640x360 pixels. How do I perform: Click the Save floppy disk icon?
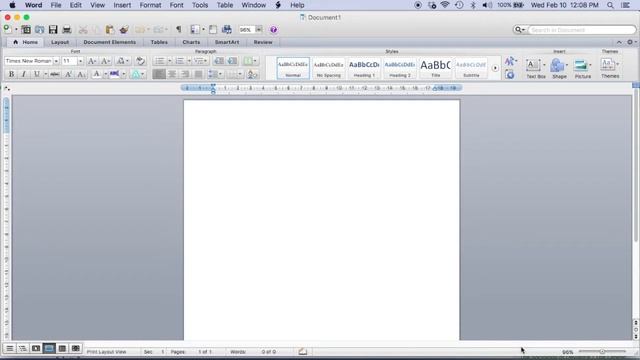(x=53, y=29)
